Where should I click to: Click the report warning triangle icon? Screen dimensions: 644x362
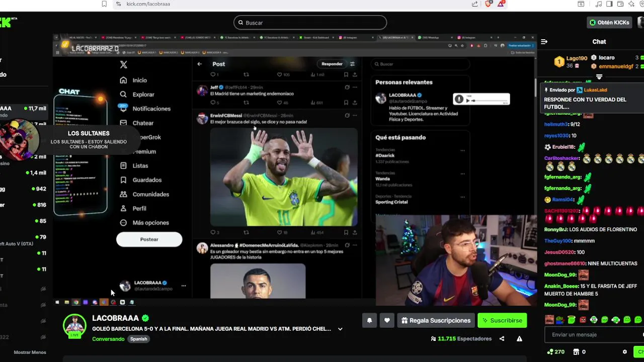click(519, 339)
